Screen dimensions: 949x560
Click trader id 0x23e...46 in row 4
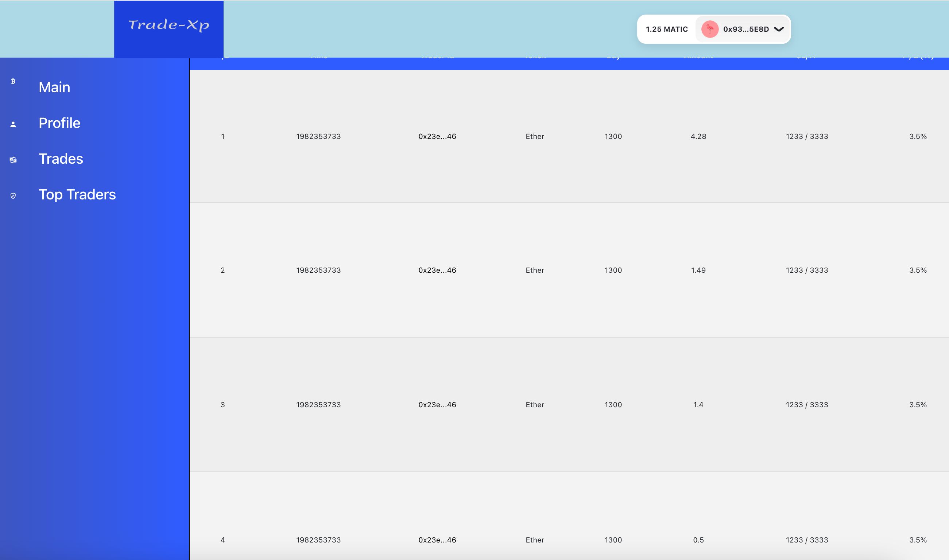438,540
